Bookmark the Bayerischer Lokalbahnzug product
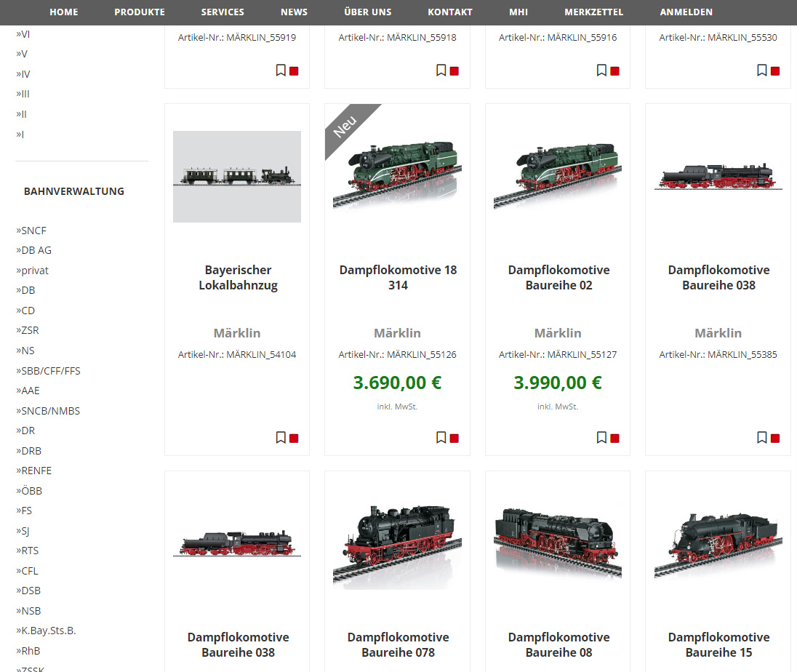797x672 pixels. pyautogui.click(x=281, y=437)
